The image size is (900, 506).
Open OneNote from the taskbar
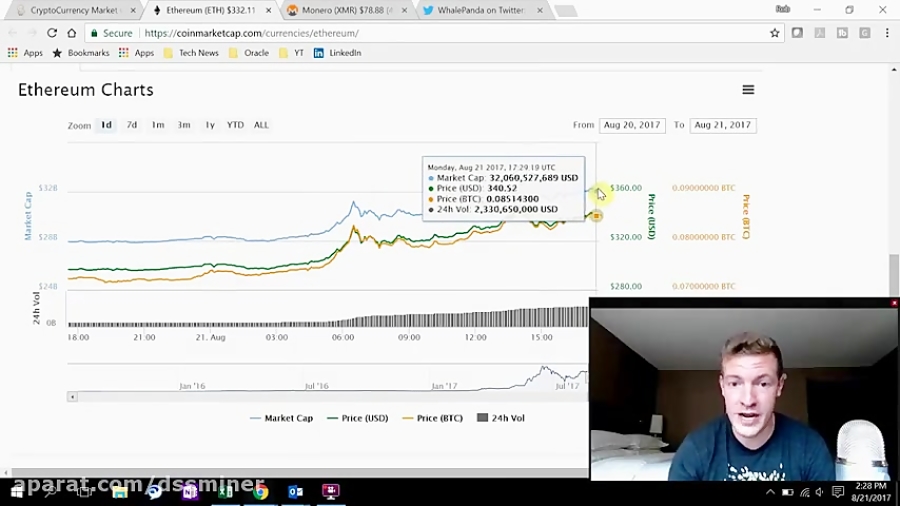point(190,492)
